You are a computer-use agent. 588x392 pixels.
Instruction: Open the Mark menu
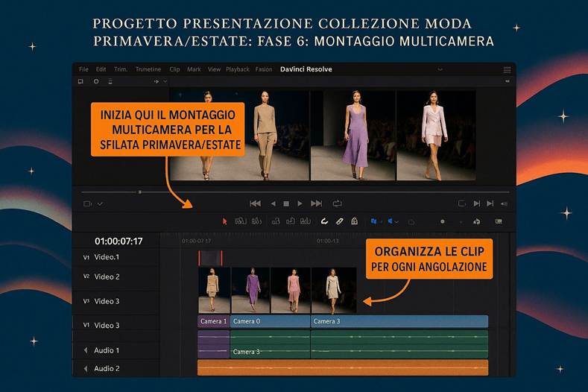(194, 69)
